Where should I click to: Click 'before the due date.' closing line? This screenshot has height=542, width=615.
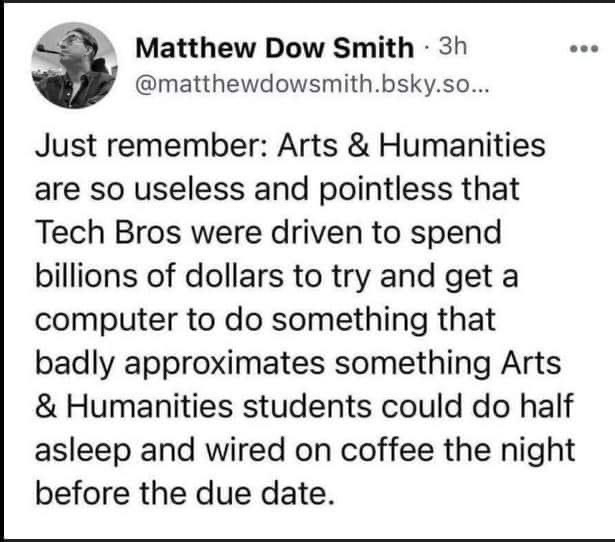185,493
